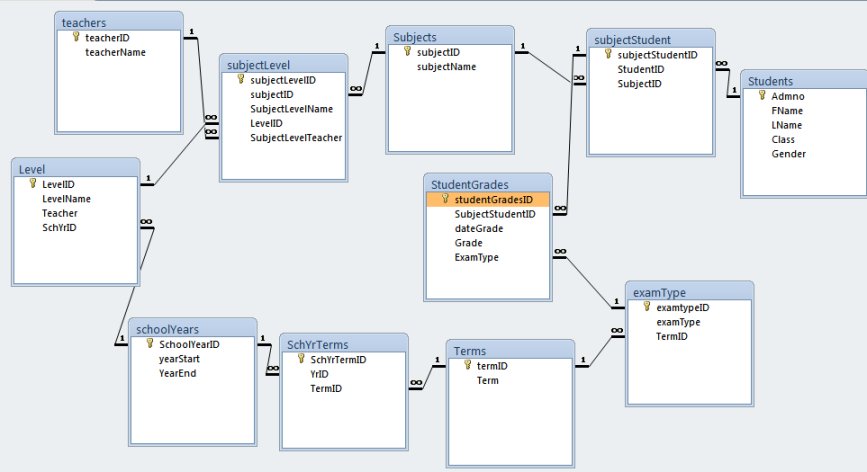Click the key icon next to Admno
The height and width of the screenshot is (472, 867).
pyautogui.click(x=762, y=96)
